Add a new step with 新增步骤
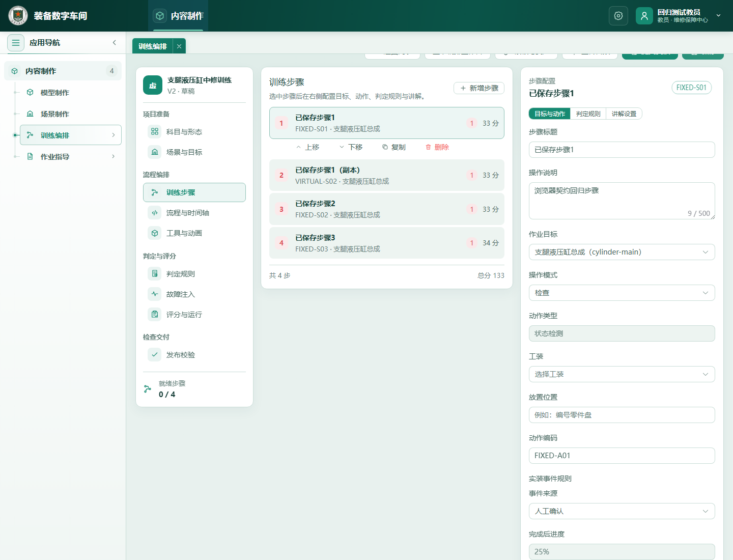 [x=479, y=88]
